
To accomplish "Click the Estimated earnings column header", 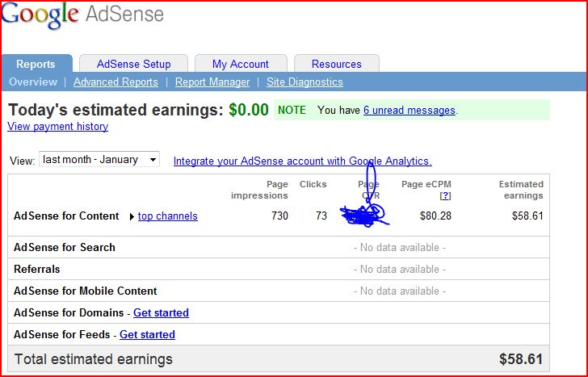I will pos(521,190).
